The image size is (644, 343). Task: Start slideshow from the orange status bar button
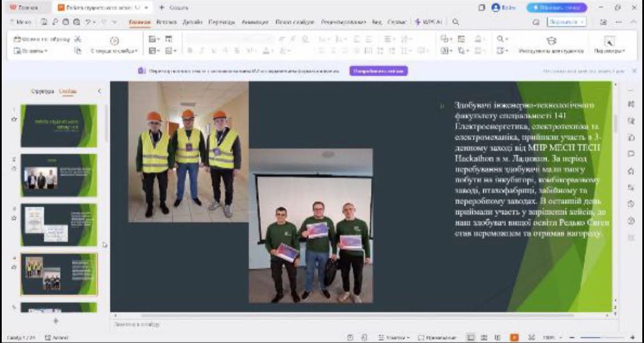514,337
